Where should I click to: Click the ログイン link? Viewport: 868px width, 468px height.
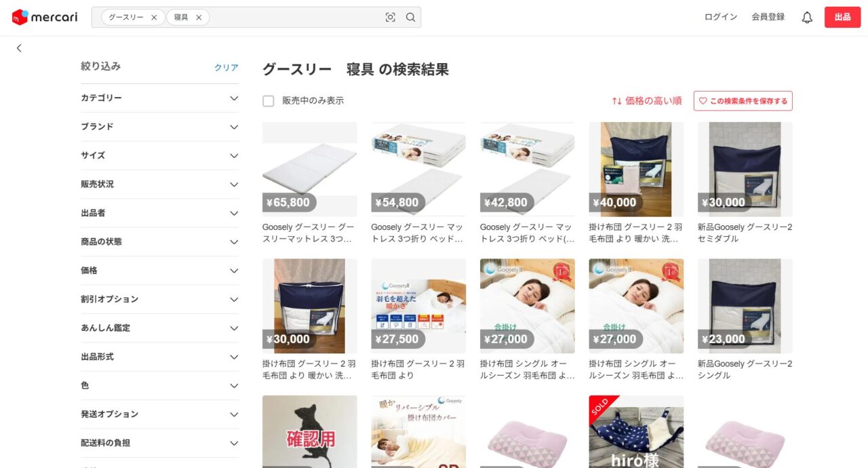pos(721,17)
